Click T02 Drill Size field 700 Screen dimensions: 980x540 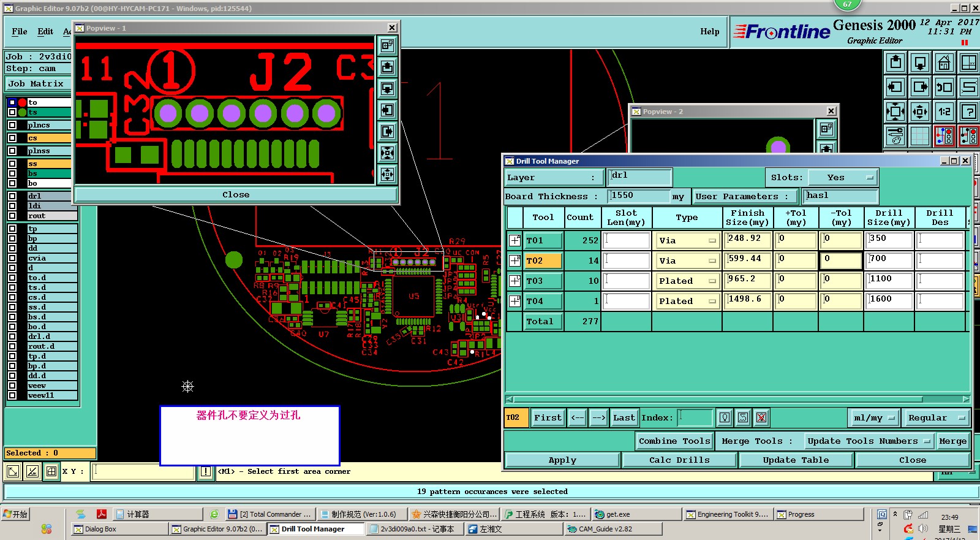[x=889, y=260]
